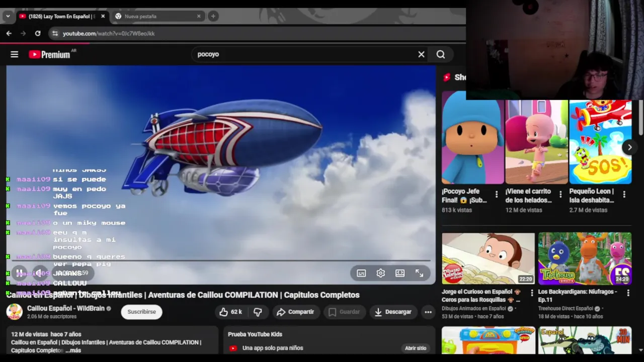Click the Compartir share button

[x=295, y=312]
